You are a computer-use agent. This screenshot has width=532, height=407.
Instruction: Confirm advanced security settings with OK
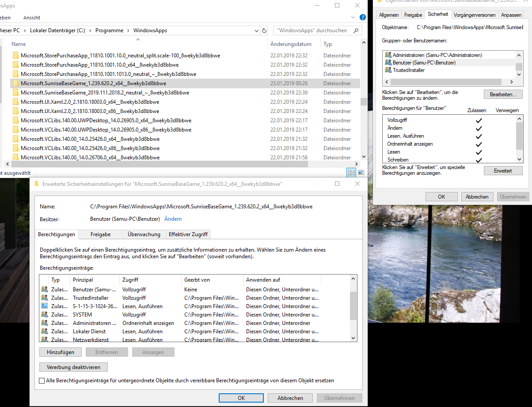click(x=241, y=398)
